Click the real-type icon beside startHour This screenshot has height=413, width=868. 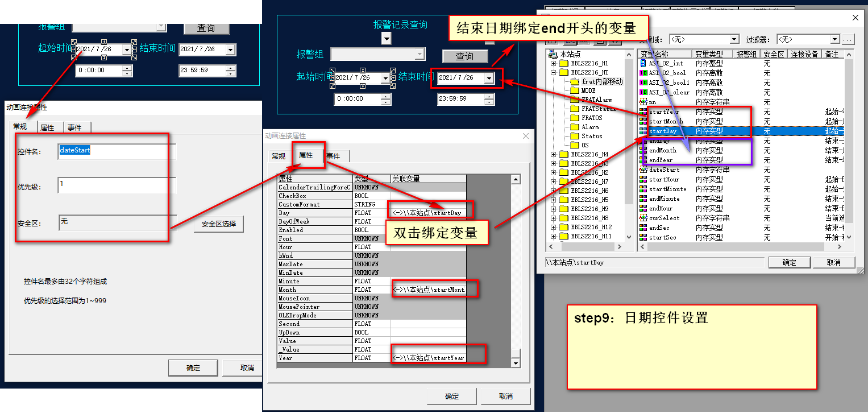[643, 179]
